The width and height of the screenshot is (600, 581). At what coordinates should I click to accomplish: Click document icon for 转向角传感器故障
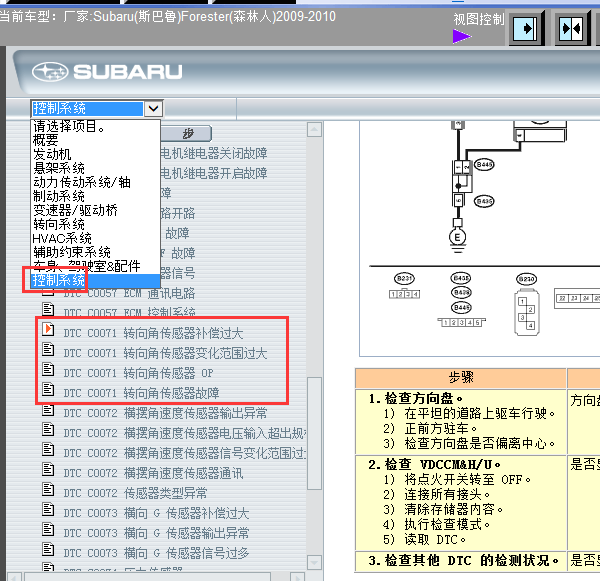(x=48, y=389)
